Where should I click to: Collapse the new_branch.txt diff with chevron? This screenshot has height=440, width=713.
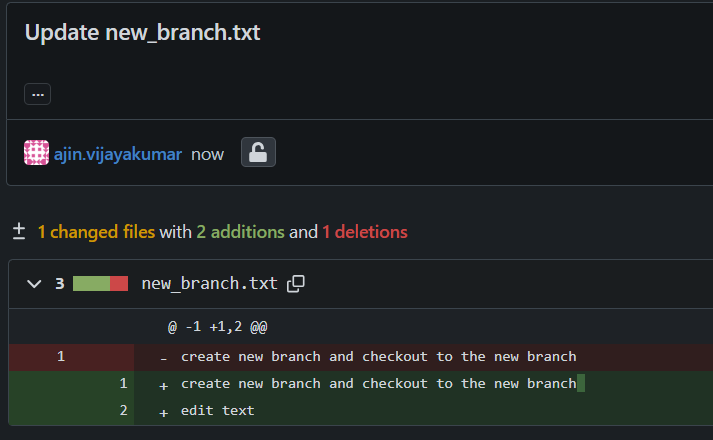tap(33, 284)
